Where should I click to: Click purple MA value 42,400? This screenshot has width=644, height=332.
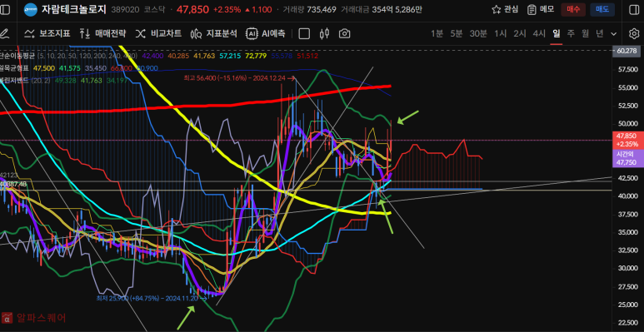(x=152, y=56)
